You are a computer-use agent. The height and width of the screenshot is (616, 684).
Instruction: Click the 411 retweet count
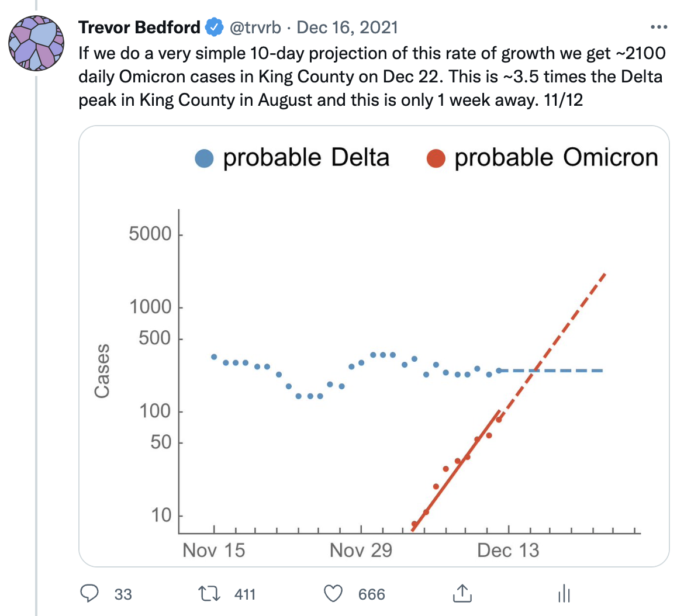(x=245, y=594)
